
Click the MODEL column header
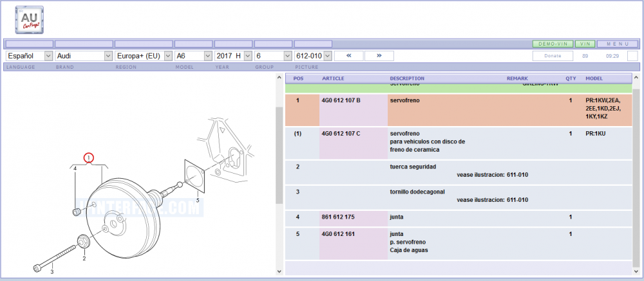point(594,78)
